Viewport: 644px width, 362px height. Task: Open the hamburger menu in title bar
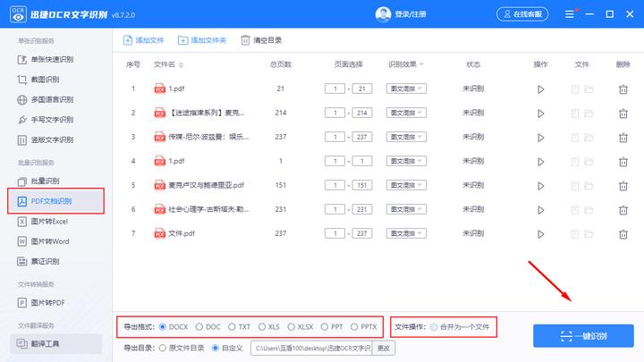tap(569, 14)
